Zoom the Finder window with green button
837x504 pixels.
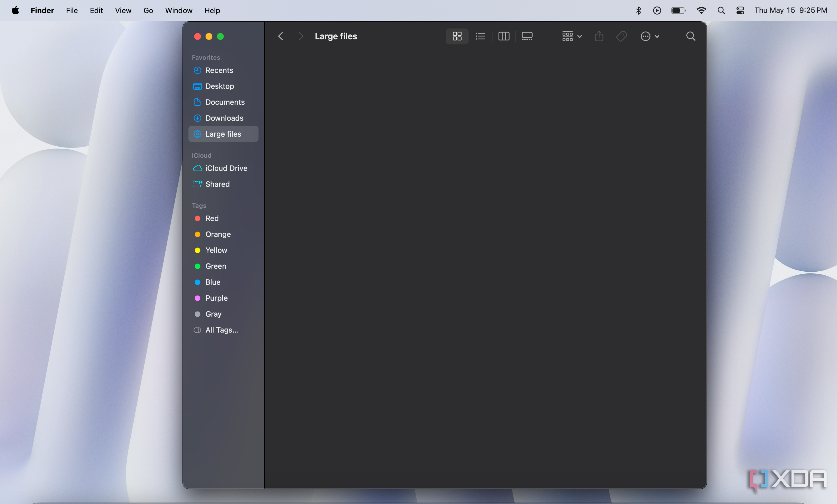point(220,36)
